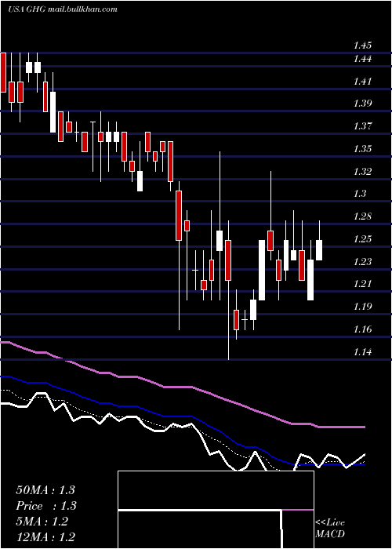Screen dimensions: 392x549
Task: Click the last white candlestick on the right
Action: click(319, 250)
